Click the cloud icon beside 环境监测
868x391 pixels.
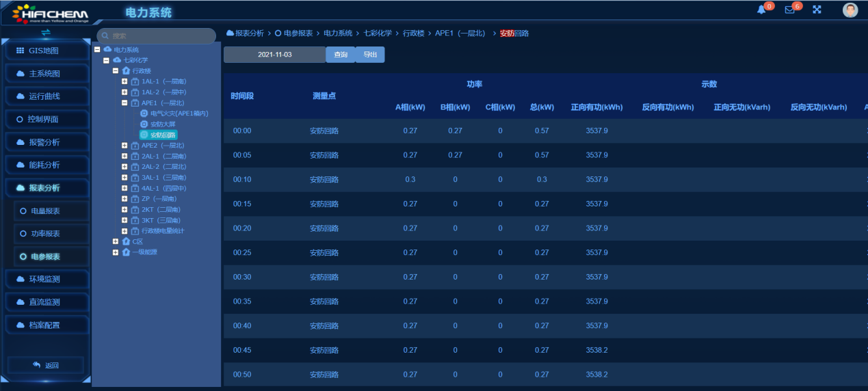(21, 279)
